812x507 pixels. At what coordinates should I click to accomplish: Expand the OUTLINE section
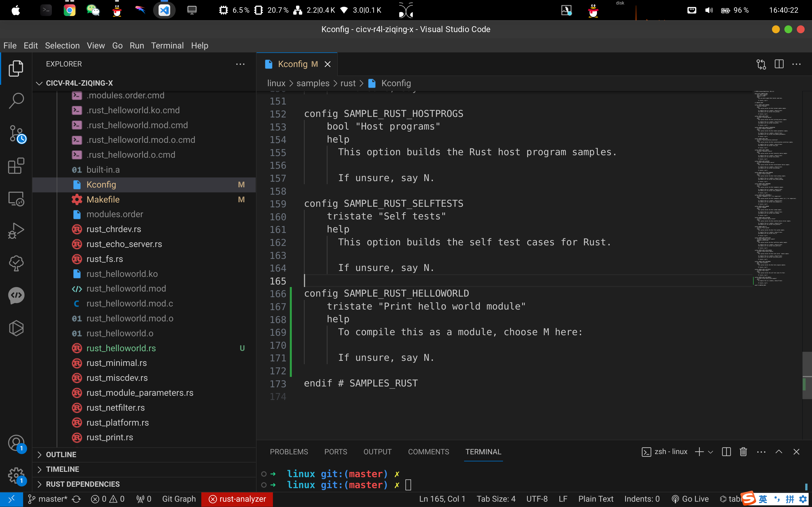click(61, 454)
